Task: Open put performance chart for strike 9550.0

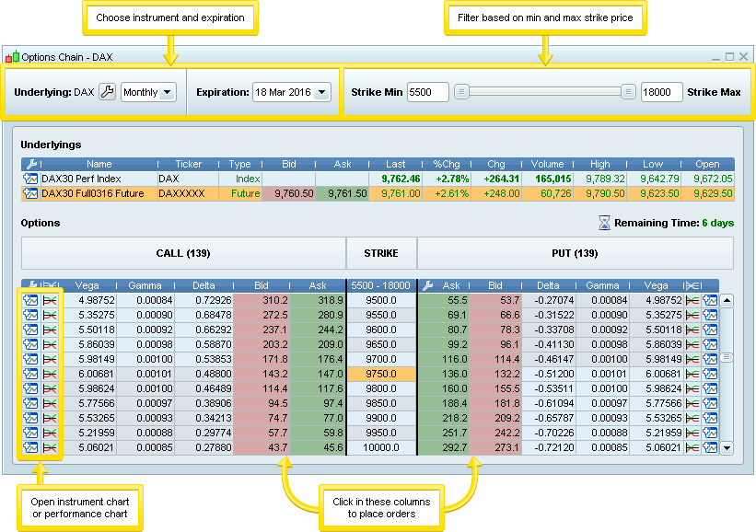Action: tap(692, 315)
